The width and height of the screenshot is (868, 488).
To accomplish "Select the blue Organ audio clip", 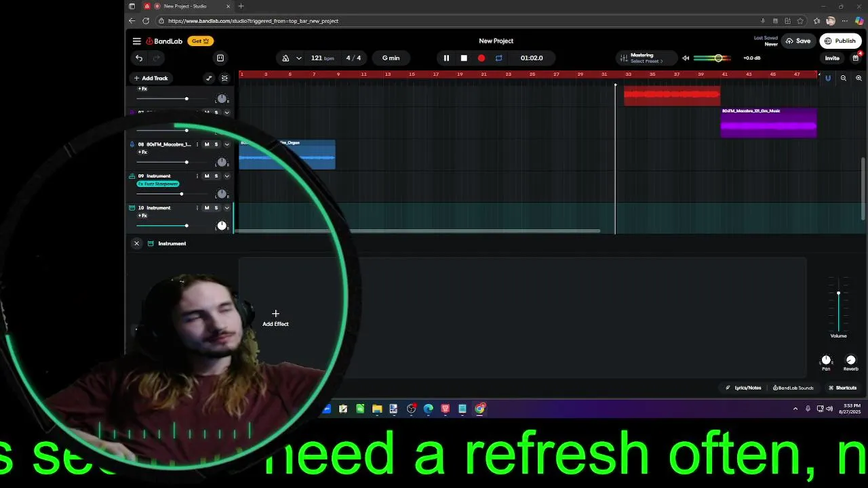I will [x=287, y=155].
